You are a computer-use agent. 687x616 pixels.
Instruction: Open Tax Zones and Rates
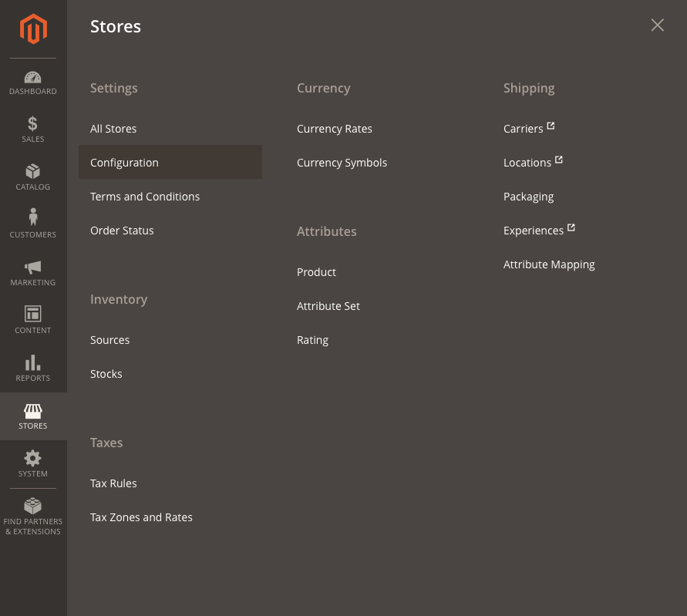tap(142, 517)
